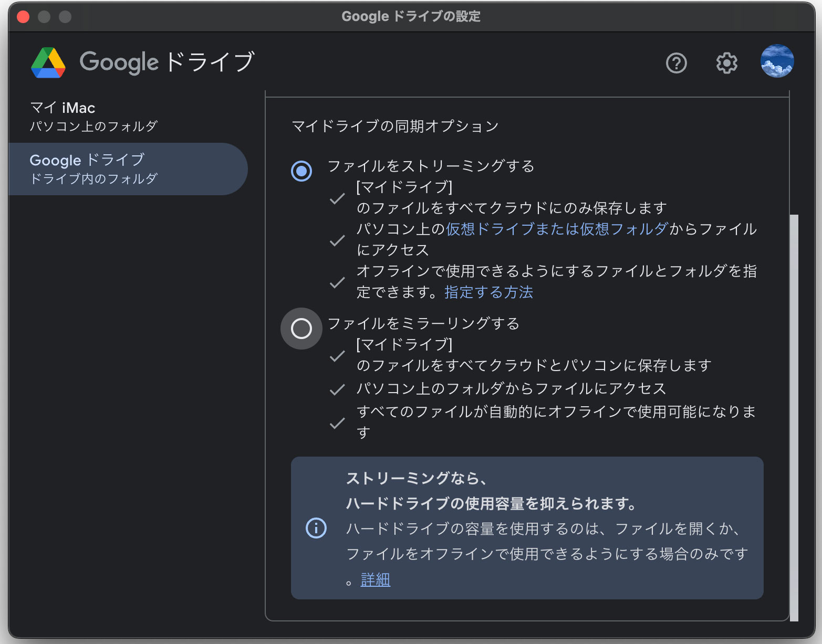Open the 指定する方法 link
This screenshot has width=822, height=644.
pyautogui.click(x=488, y=292)
